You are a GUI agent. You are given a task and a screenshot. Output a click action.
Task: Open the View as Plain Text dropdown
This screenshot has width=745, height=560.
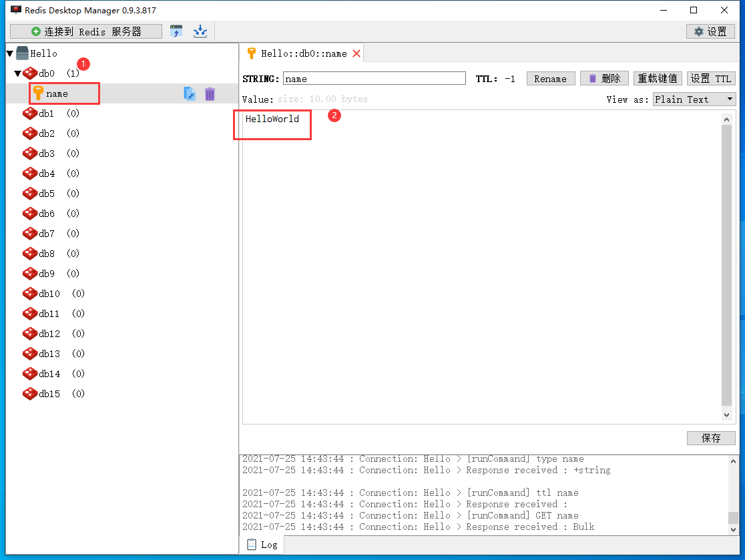(x=694, y=99)
